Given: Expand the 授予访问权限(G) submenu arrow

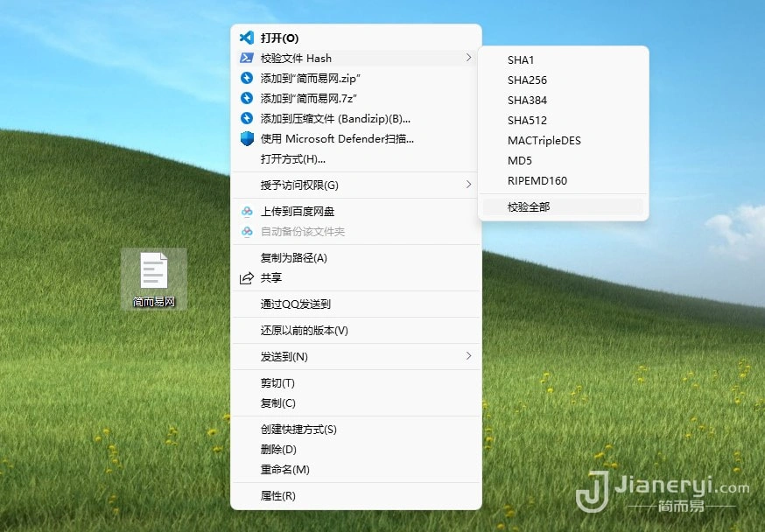Looking at the screenshot, I should 468,185.
